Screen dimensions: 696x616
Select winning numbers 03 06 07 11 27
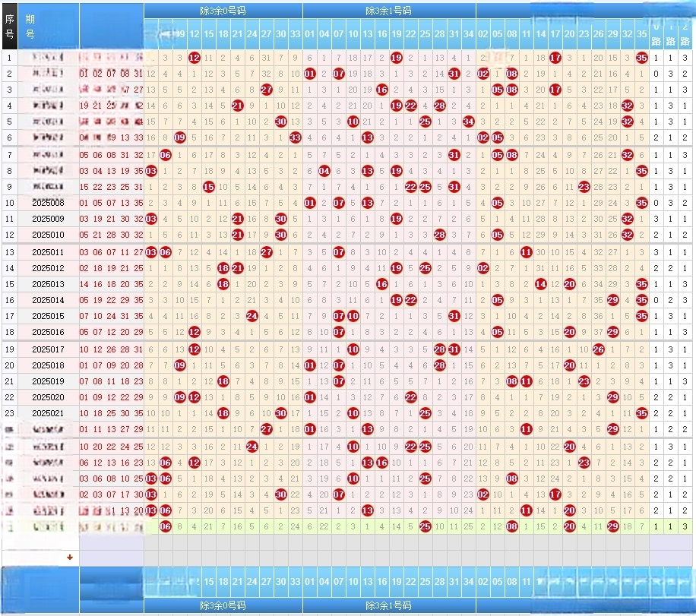pos(112,252)
